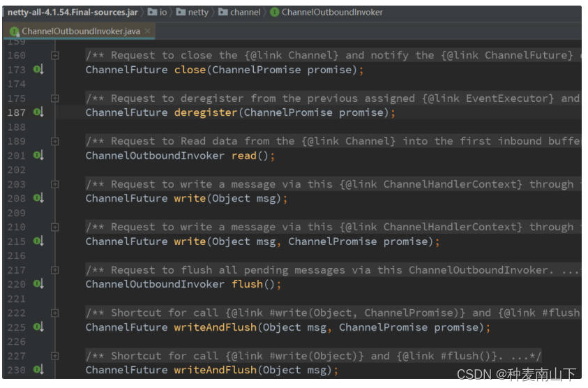Click the line number 202 in gutter
Viewport: 588px width, 388px height.
click(17, 170)
